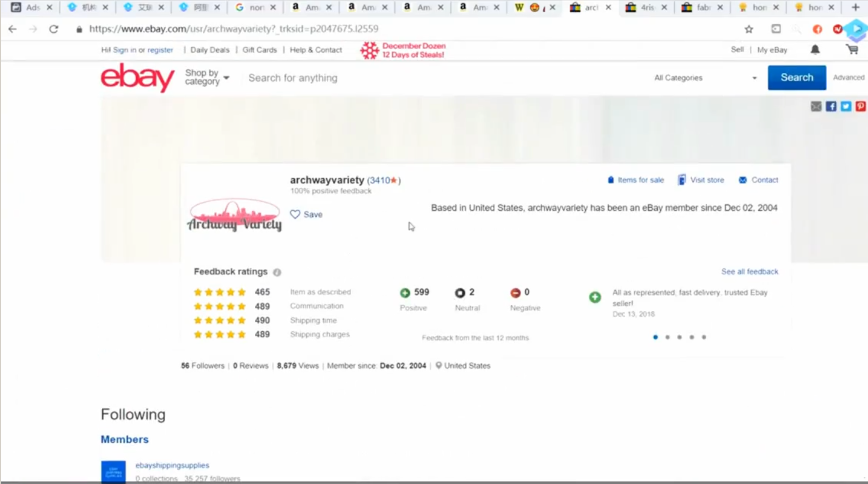This screenshot has height=484, width=868.
Task: Click the Contact seller link
Action: (759, 180)
